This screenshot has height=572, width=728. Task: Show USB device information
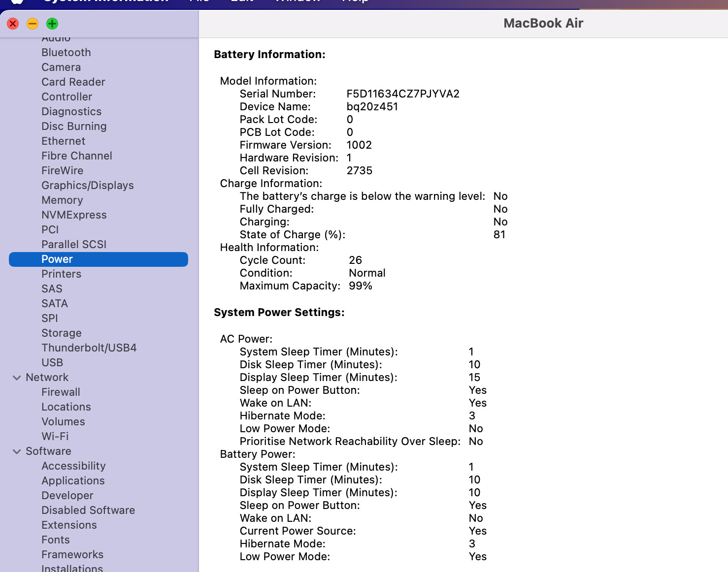pos(52,363)
